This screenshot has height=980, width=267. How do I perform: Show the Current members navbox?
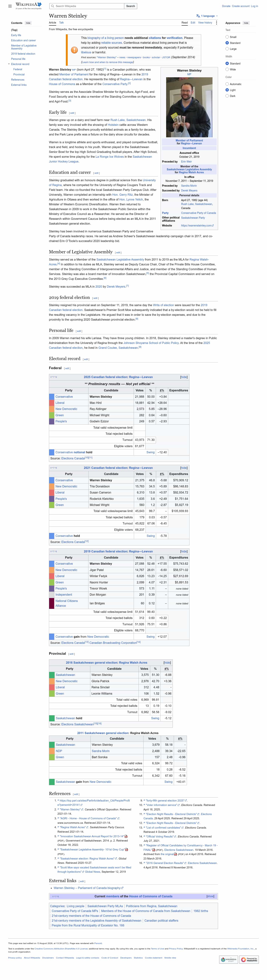pos(210,896)
